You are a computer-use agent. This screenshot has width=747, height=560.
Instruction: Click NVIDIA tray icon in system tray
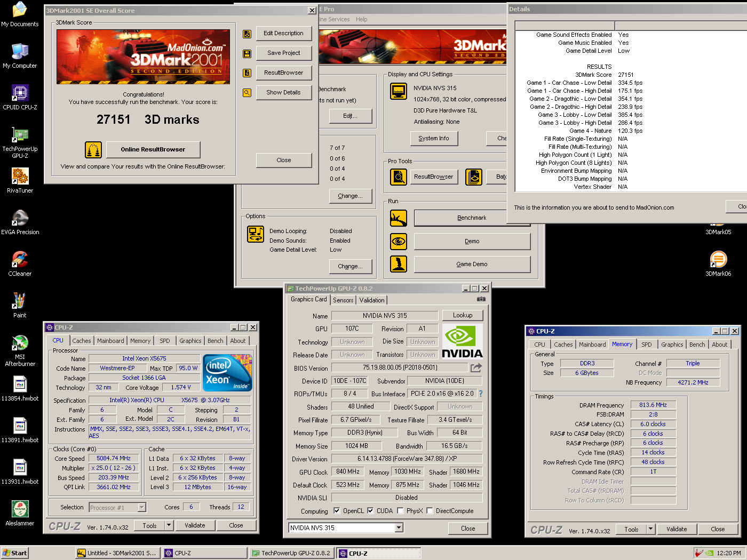[709, 553]
